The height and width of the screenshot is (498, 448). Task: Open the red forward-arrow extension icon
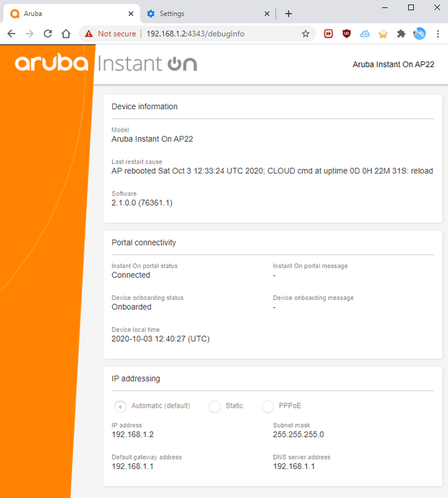coord(328,34)
